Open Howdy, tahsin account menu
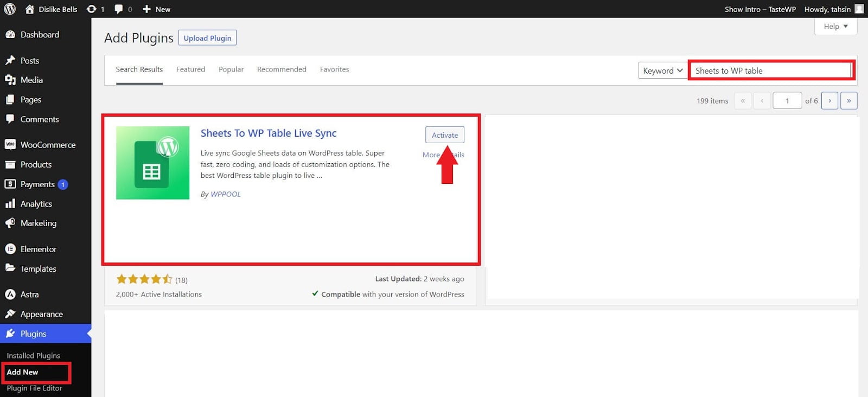The width and height of the screenshot is (868, 397). (x=827, y=9)
